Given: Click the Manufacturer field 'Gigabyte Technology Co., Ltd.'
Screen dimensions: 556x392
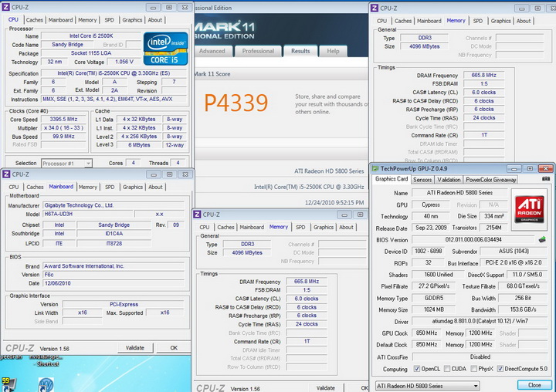Looking at the screenshot, I should [x=114, y=205].
